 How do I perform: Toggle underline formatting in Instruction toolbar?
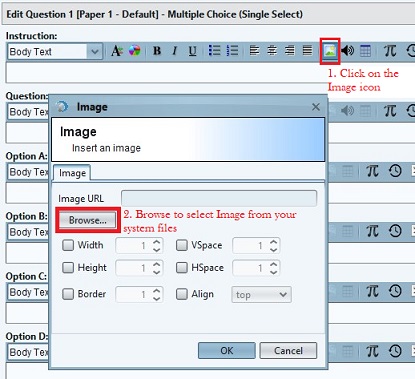coord(192,51)
